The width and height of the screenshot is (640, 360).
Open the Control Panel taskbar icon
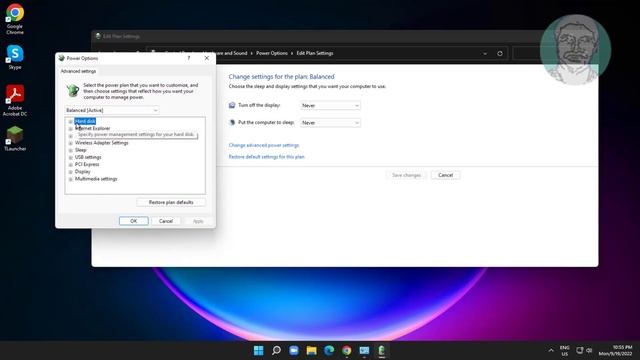(x=364, y=351)
